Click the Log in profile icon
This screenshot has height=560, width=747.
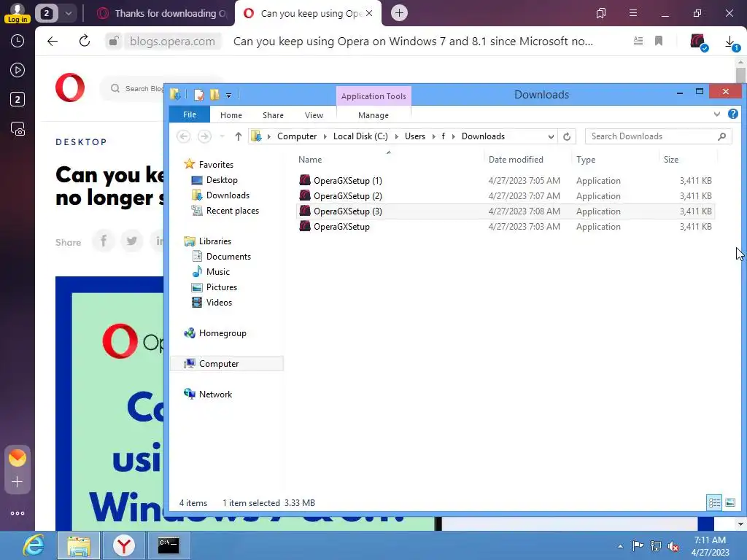coord(18,13)
